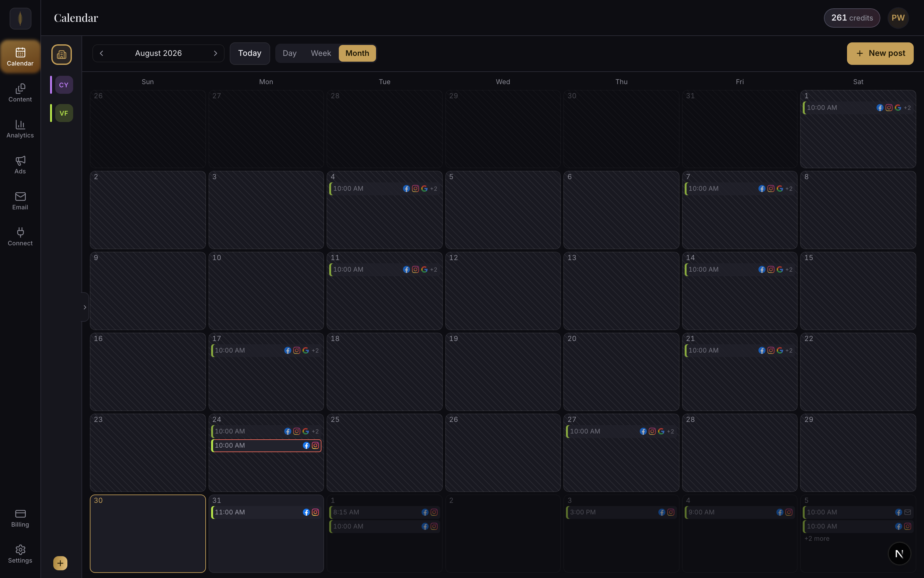
Task: Click the app logo at top left
Action: pos(20,18)
